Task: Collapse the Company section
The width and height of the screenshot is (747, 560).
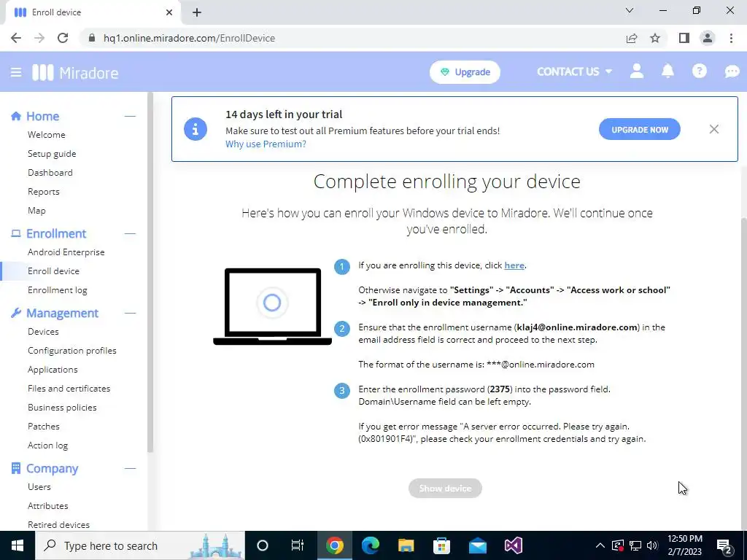Action: (x=130, y=468)
